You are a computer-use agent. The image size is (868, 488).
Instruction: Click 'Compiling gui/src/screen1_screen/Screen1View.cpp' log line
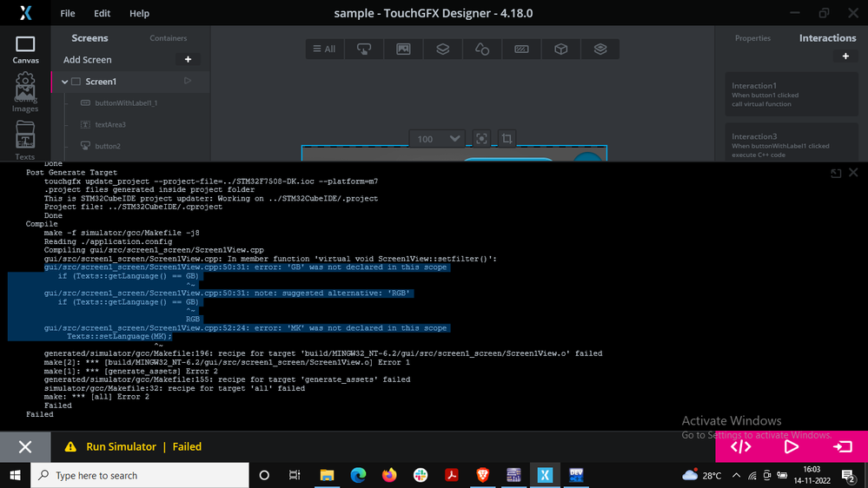154,250
